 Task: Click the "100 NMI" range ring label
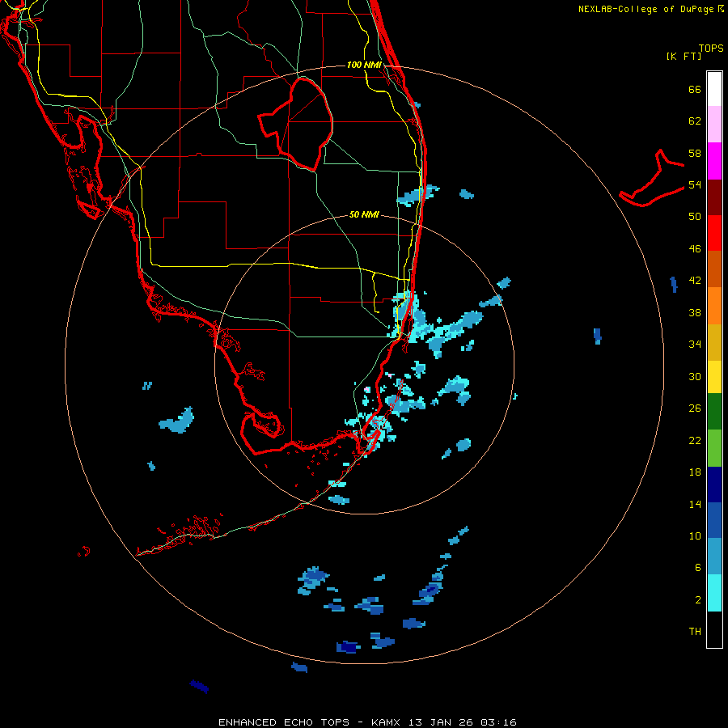tap(364, 65)
